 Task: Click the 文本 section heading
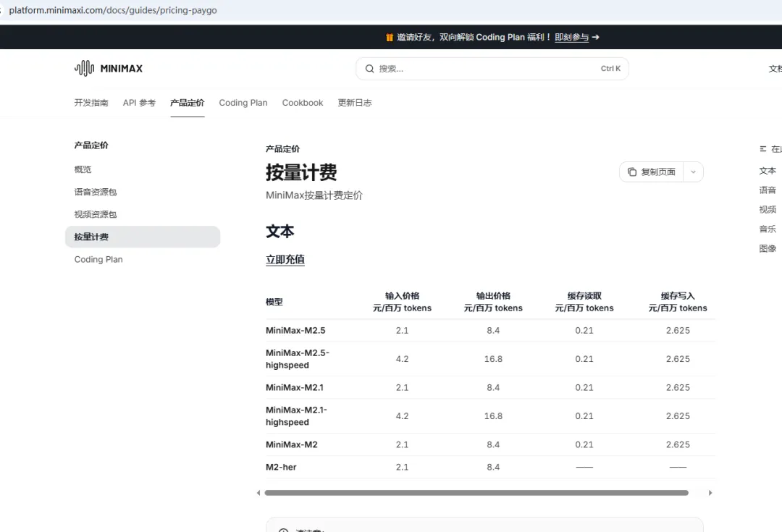coord(279,232)
